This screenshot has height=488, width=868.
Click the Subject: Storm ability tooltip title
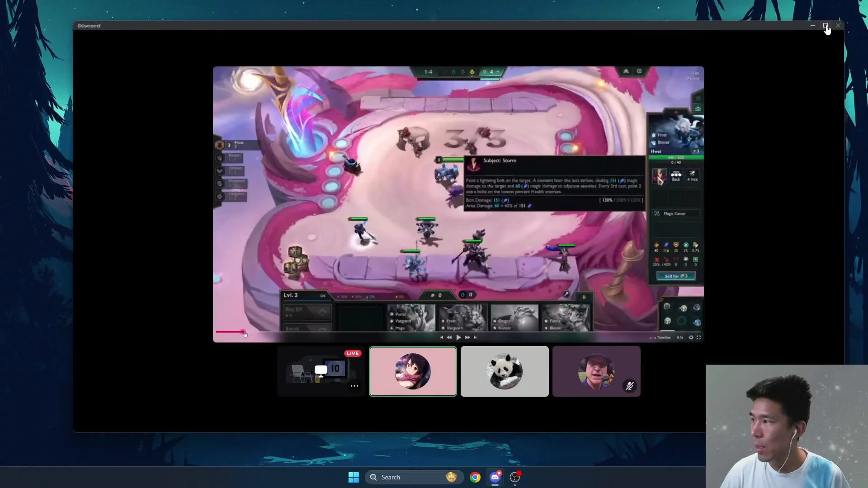[x=500, y=160]
